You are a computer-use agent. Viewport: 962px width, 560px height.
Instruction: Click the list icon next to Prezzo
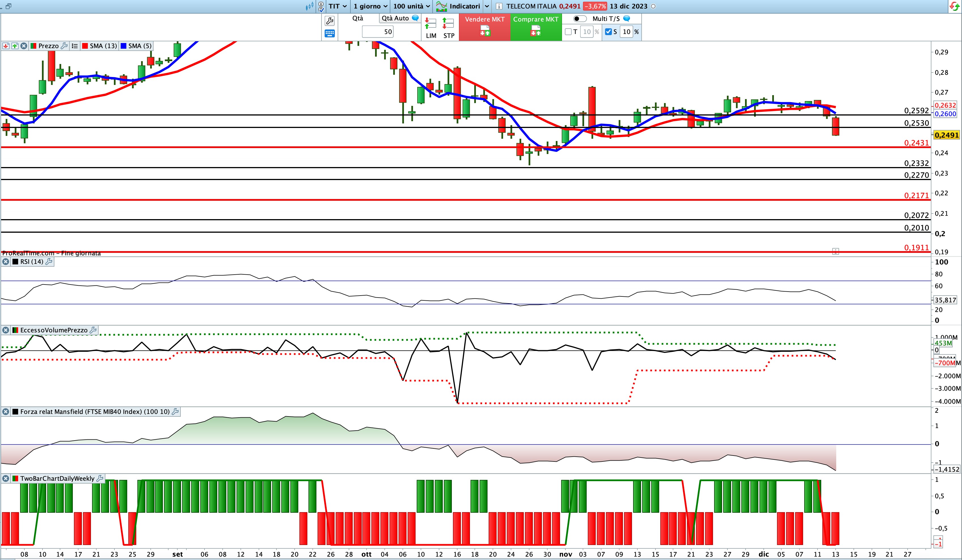click(75, 46)
